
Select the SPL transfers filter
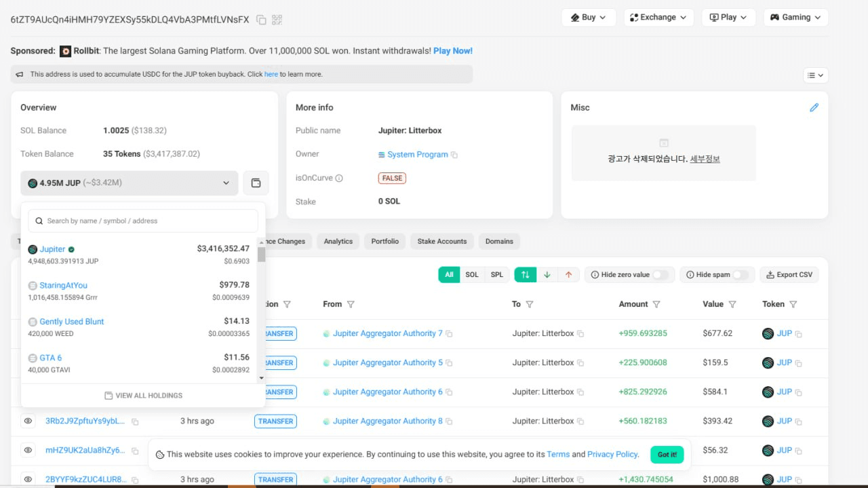[497, 275]
